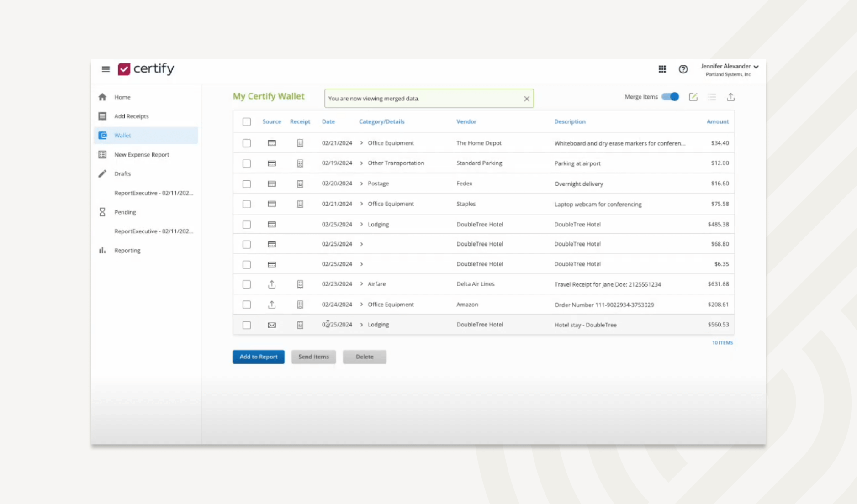Sort table by Date column header
The image size is (857, 504).
click(x=328, y=121)
